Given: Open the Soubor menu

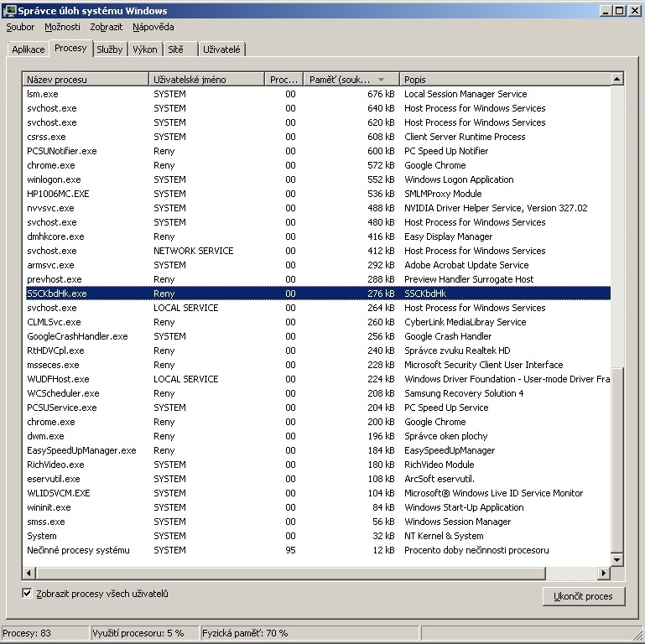Looking at the screenshot, I should point(20,27).
